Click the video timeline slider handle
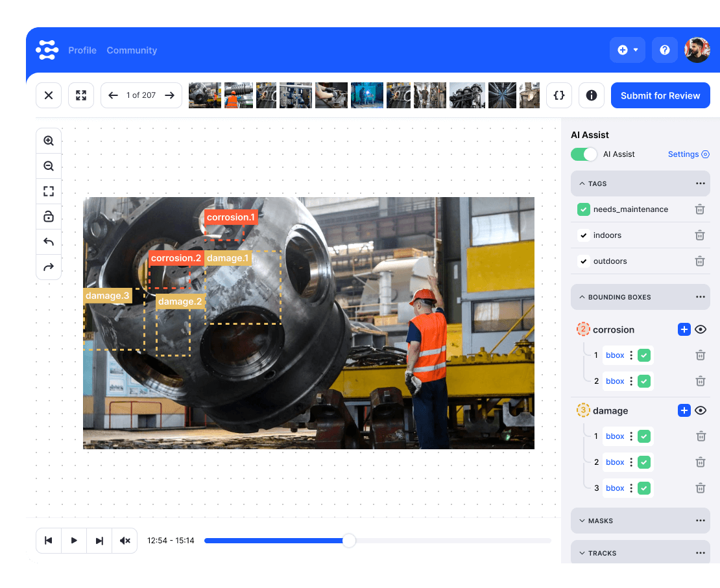 click(349, 541)
